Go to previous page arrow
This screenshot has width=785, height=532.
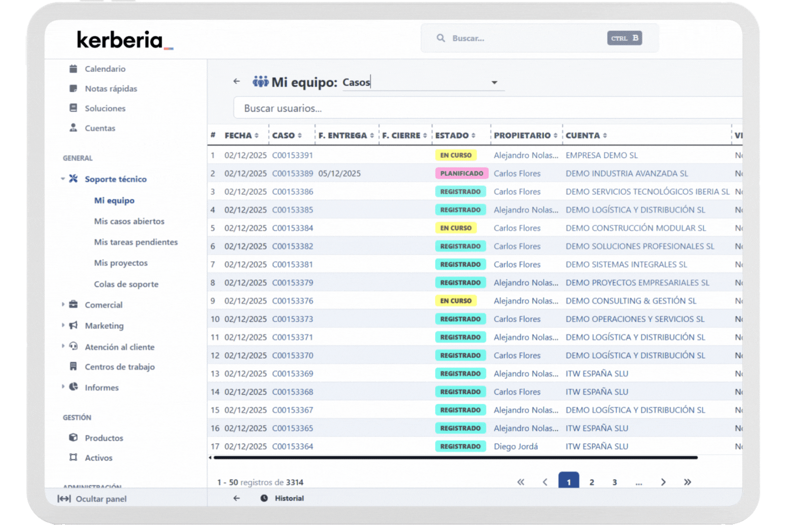[x=545, y=482]
